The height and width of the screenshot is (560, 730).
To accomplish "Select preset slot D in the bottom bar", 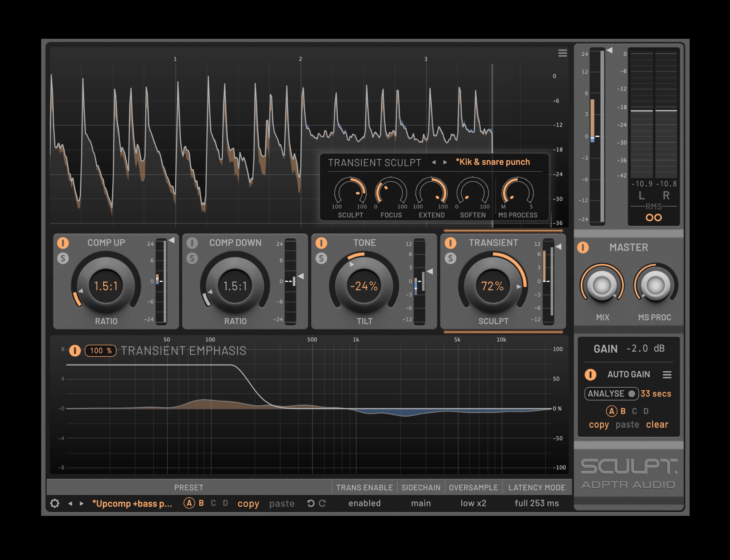I will [x=225, y=503].
